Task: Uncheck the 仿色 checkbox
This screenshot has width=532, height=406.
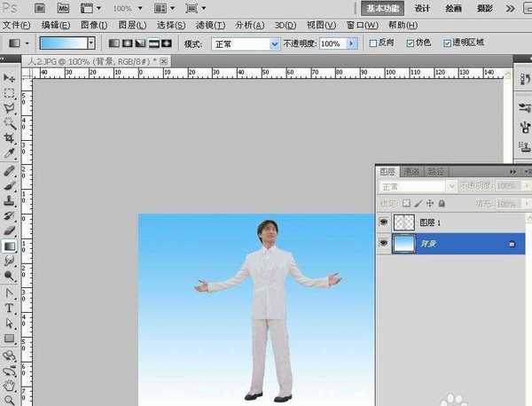Action: point(409,43)
